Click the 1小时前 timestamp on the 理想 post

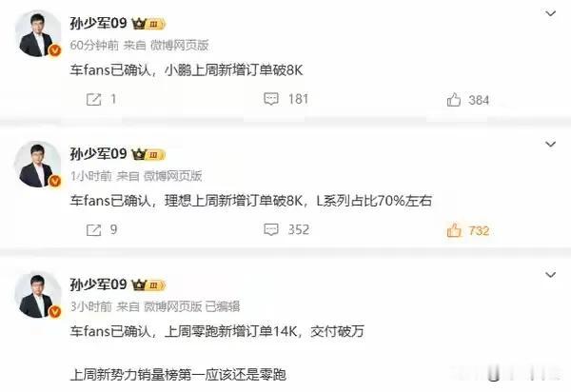pyautogui.click(x=91, y=176)
